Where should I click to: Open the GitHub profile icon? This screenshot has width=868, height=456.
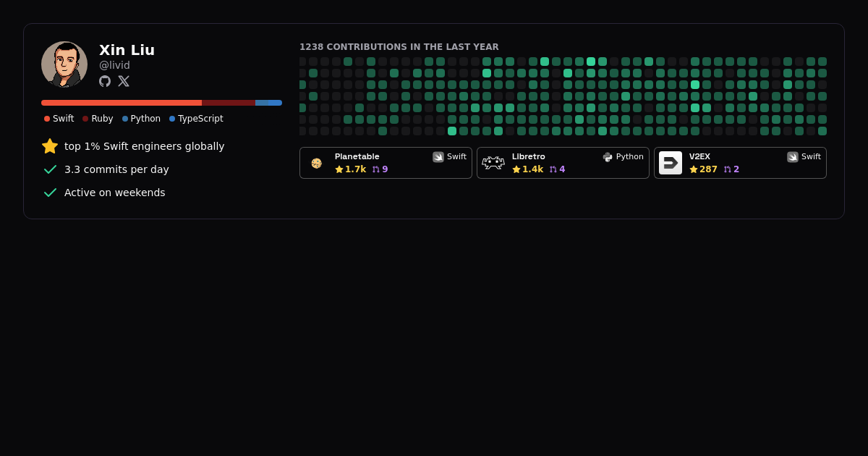click(105, 81)
